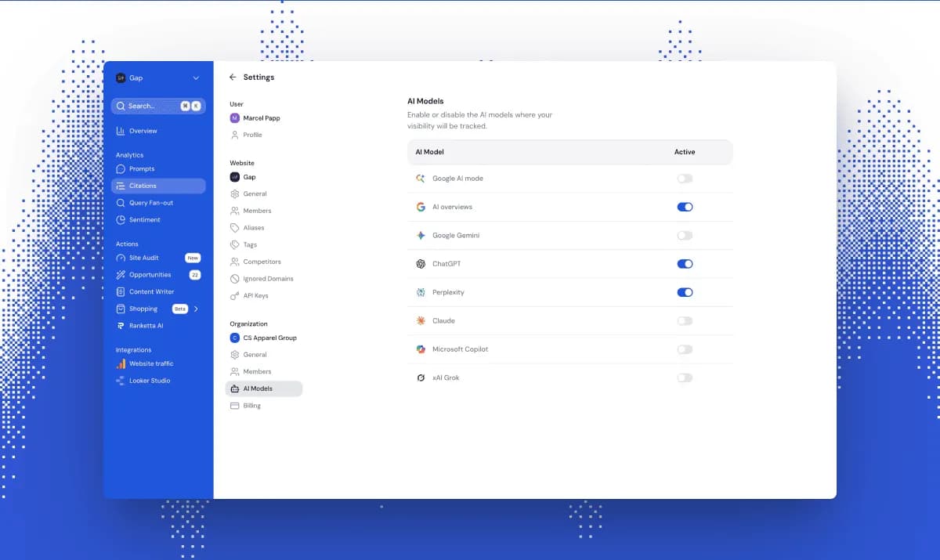Click the xAI Grok logo icon
Image resolution: width=940 pixels, height=560 pixels.
[x=421, y=378]
